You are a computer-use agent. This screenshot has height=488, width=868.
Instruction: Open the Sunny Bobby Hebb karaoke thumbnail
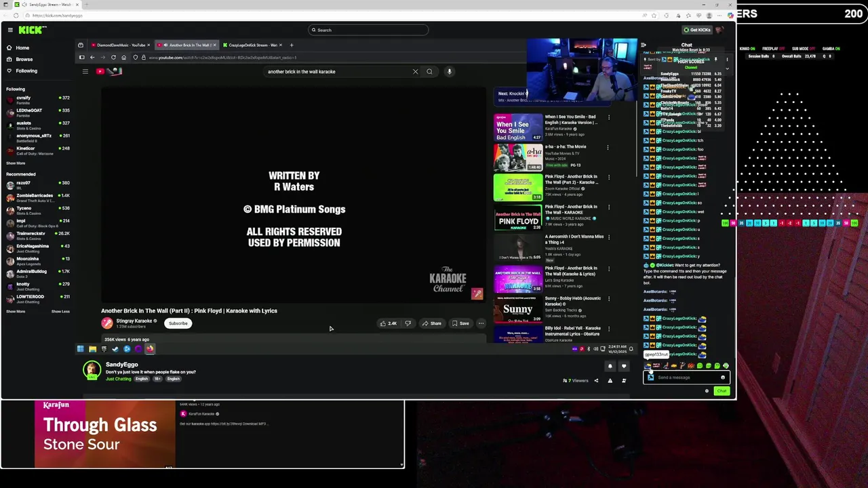518,309
